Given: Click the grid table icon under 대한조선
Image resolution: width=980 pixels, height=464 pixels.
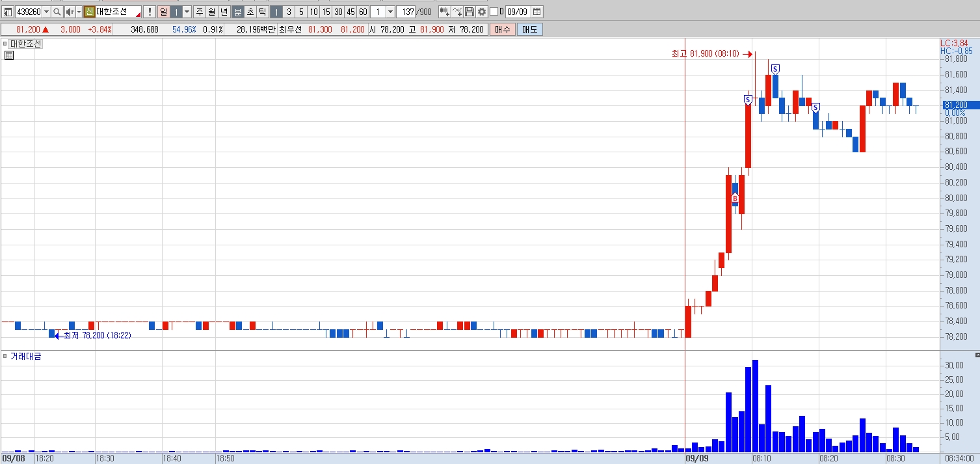Looking at the screenshot, I should [x=8, y=55].
